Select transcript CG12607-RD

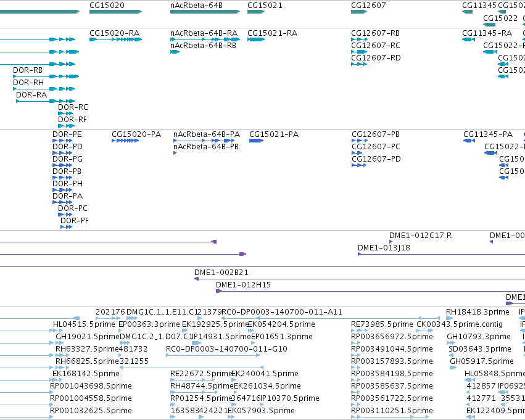[x=376, y=58]
